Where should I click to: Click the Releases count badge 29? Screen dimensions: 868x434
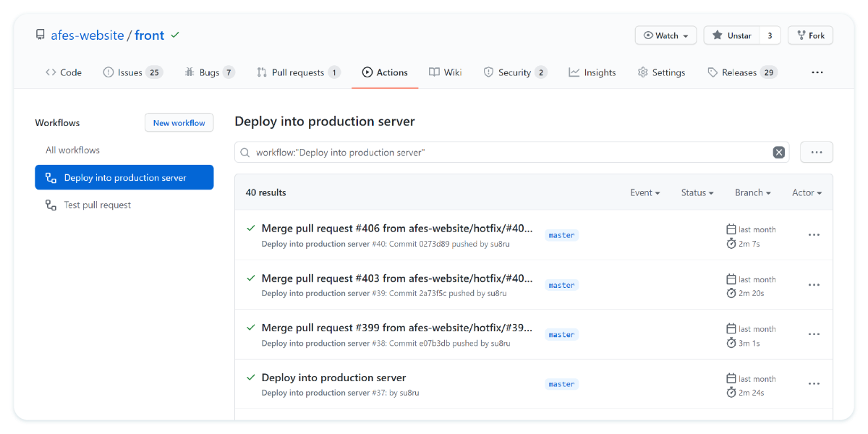tap(769, 72)
